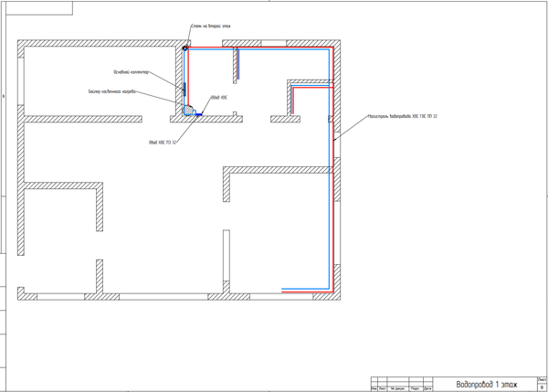Click the "Подп." cell in title block

416,388
